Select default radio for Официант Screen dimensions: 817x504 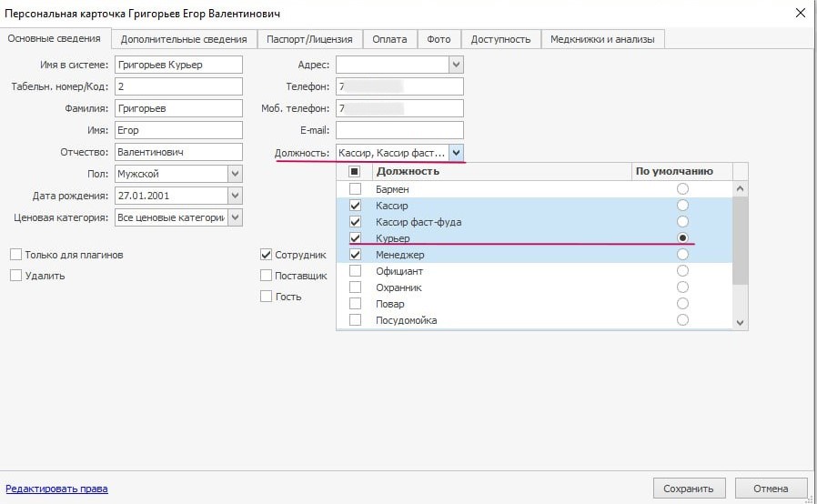click(682, 270)
